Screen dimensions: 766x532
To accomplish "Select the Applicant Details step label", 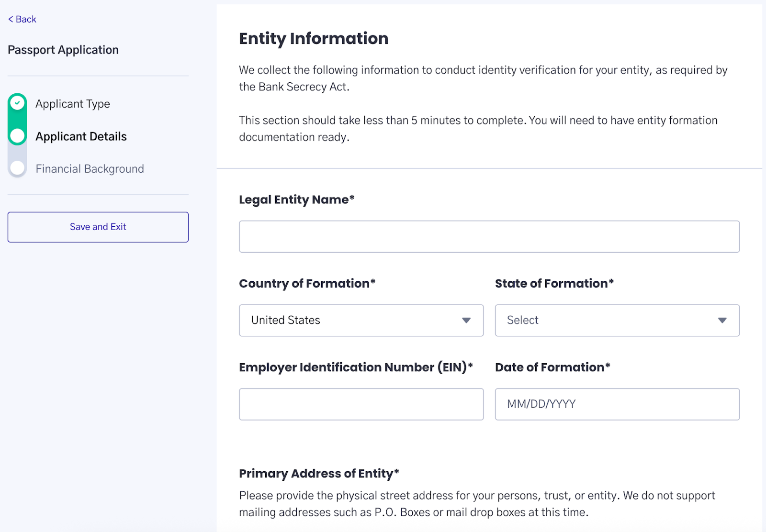I will (81, 136).
